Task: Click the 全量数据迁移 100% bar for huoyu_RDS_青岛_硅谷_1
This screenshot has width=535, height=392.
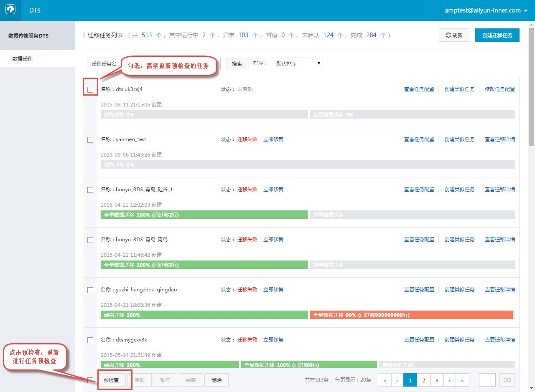Action: [x=204, y=215]
